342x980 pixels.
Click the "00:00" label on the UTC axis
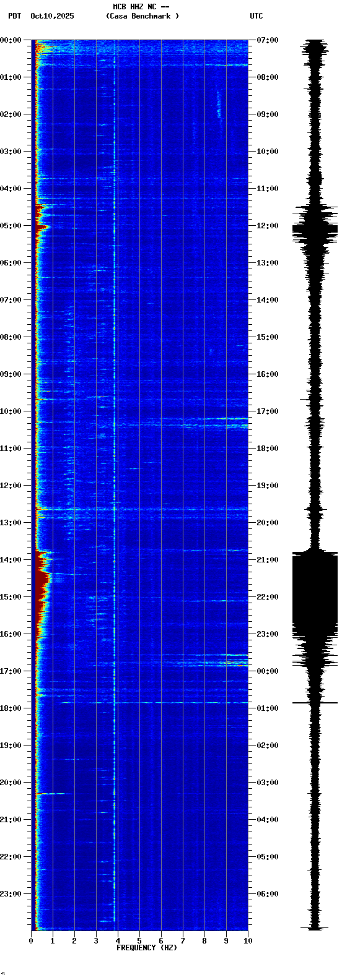[x=268, y=671]
